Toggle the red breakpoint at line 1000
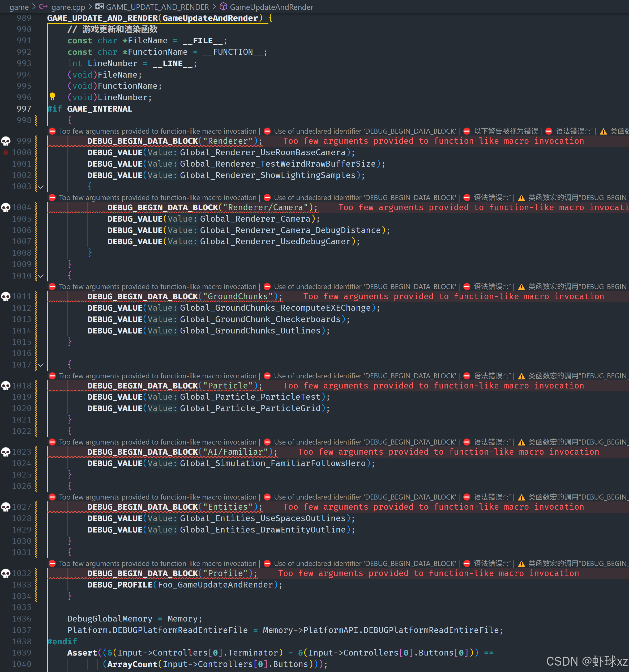The width and height of the screenshot is (629, 672). coord(6,153)
